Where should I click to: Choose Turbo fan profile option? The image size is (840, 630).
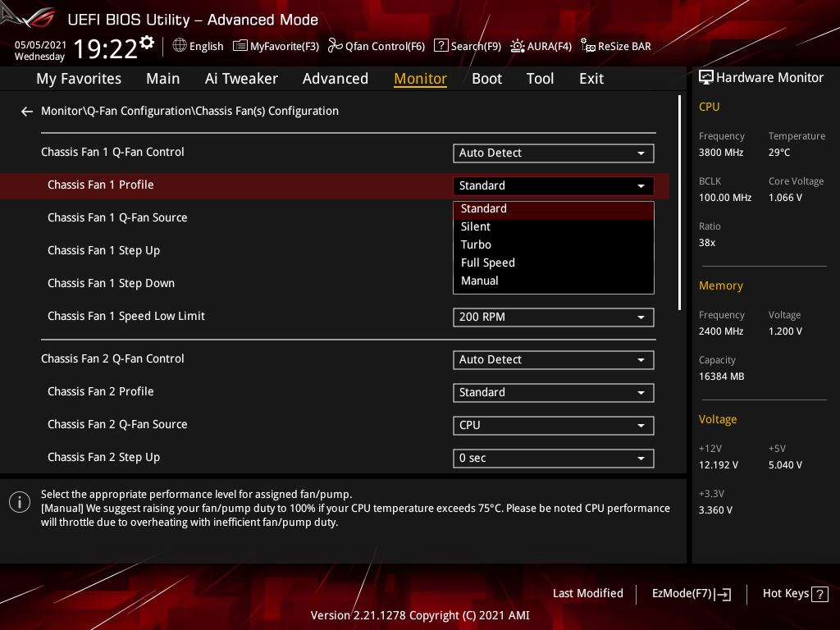554,244
